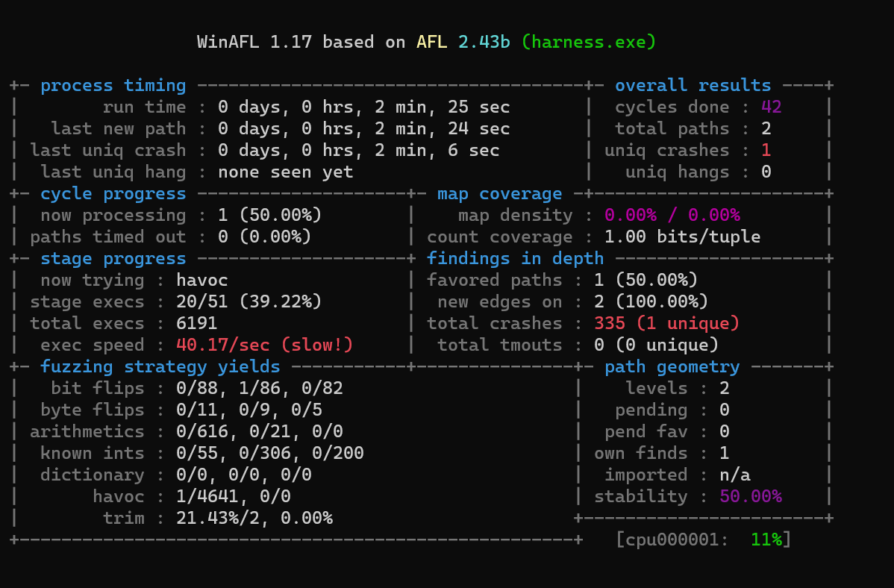Click total crashes value 335 (1 unique)
894x588 pixels.
click(x=666, y=323)
